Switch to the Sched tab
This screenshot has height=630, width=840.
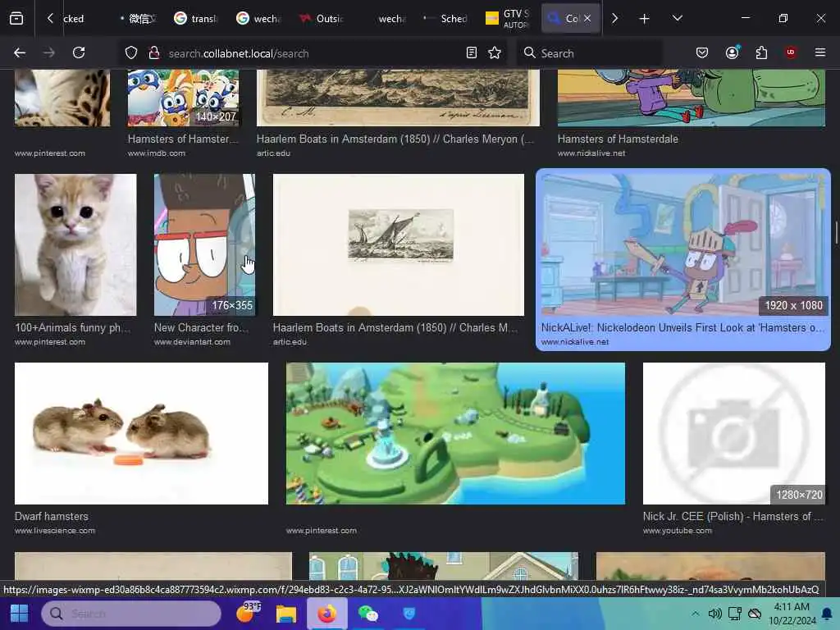[x=445, y=19]
